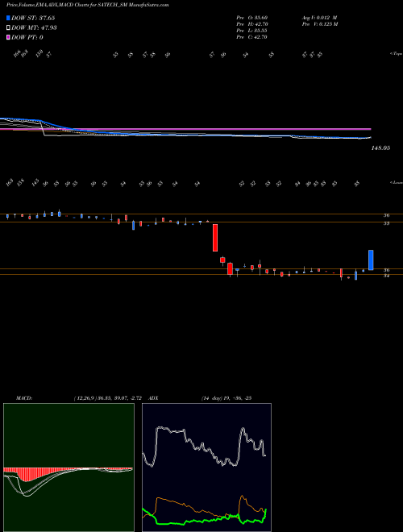Click the 'Pre L: 35.55' value
This screenshot has width=403, height=532.
[x=252, y=31]
